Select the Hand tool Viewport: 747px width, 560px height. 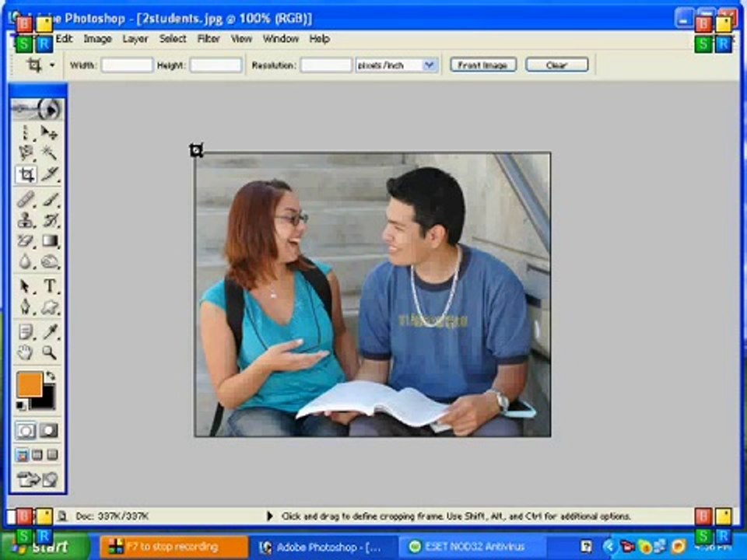click(26, 352)
